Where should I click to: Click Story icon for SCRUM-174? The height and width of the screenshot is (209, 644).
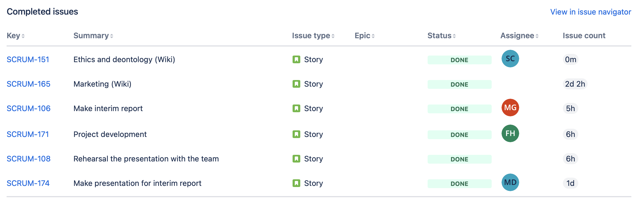(296, 183)
